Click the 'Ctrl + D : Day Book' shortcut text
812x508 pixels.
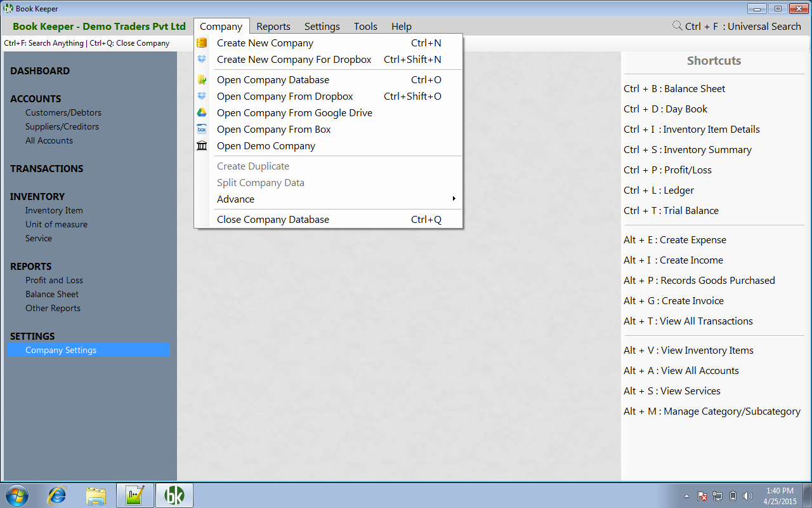(x=665, y=109)
